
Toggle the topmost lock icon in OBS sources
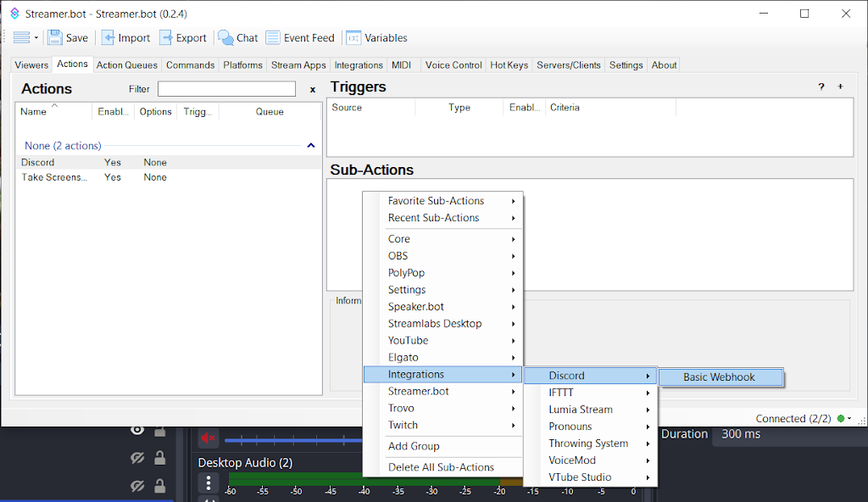(x=159, y=430)
